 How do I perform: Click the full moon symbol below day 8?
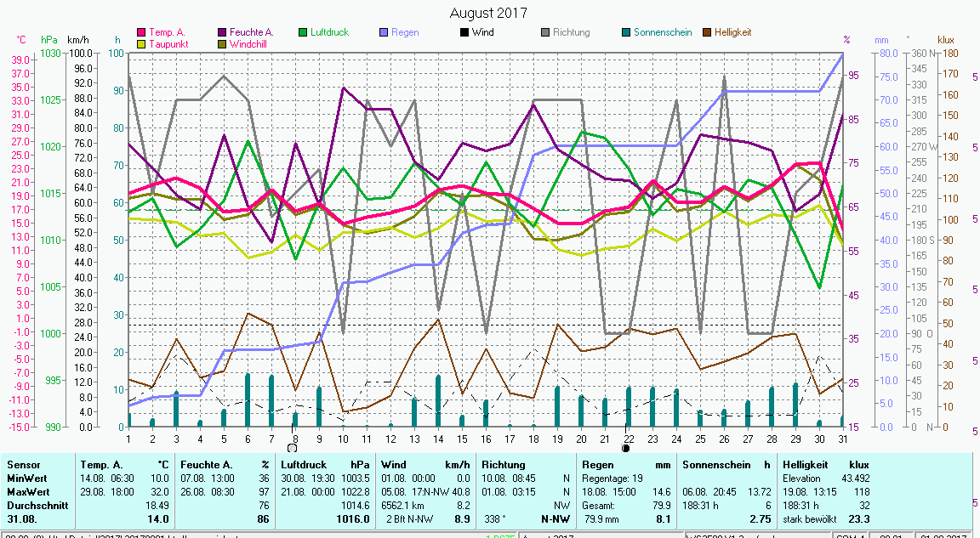click(292, 447)
